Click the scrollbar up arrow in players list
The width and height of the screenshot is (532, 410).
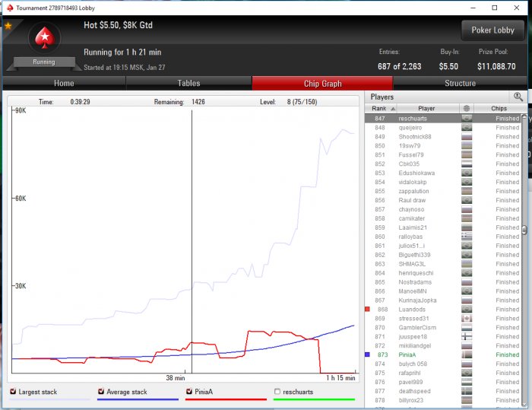[524, 117]
